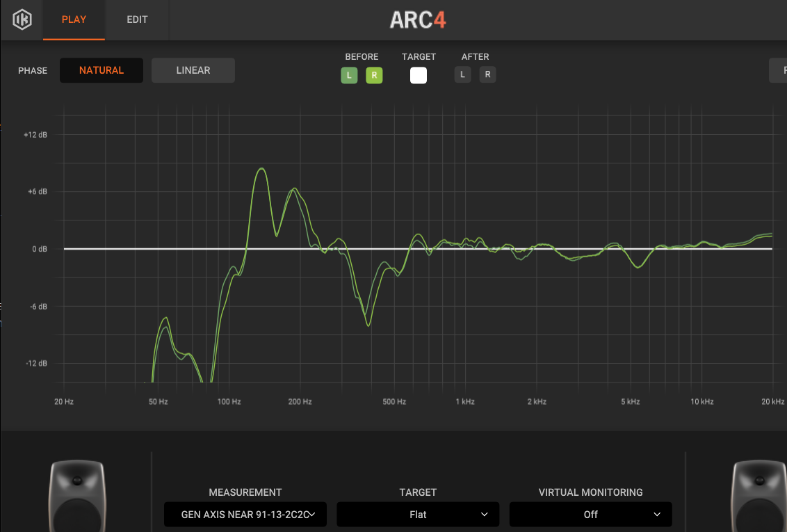
Task: Select NATURAL phase mode
Action: coord(102,70)
